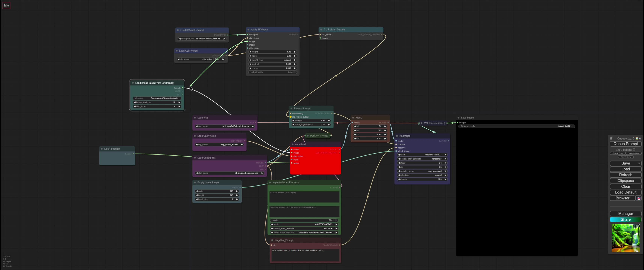Collapse the Save Image node title circle
The height and width of the screenshot is (270, 644).
(x=458, y=118)
